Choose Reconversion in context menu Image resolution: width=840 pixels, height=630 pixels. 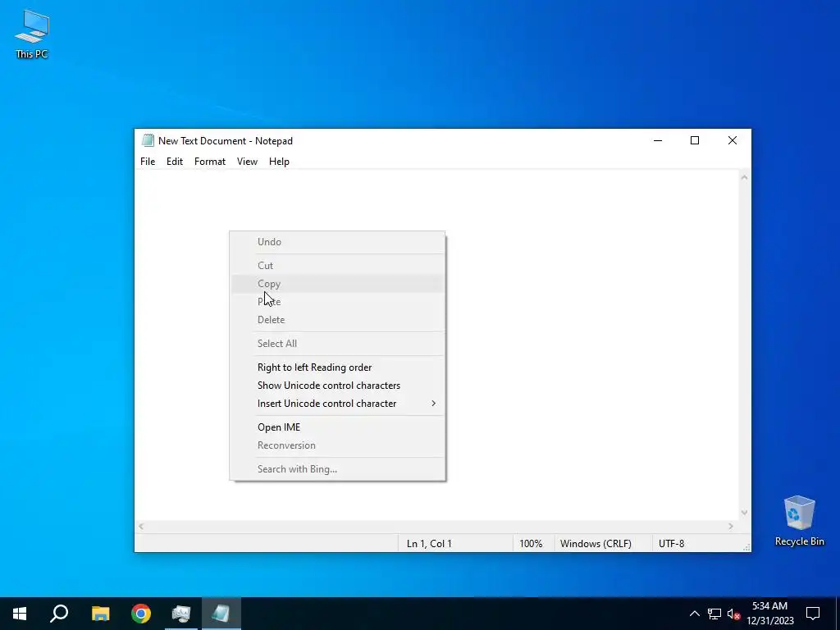point(337,445)
